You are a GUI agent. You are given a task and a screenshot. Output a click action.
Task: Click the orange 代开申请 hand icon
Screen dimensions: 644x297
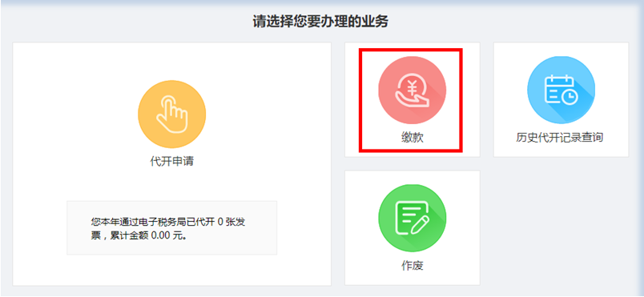coord(171,114)
